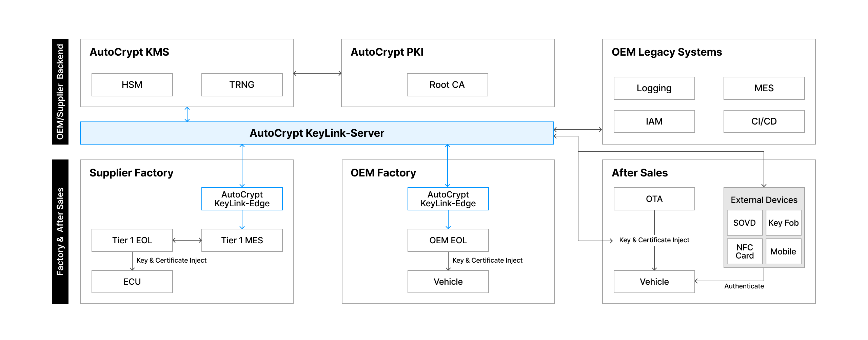Click the OTA box in After Sales
The width and height of the screenshot is (868, 340).
coord(654,199)
